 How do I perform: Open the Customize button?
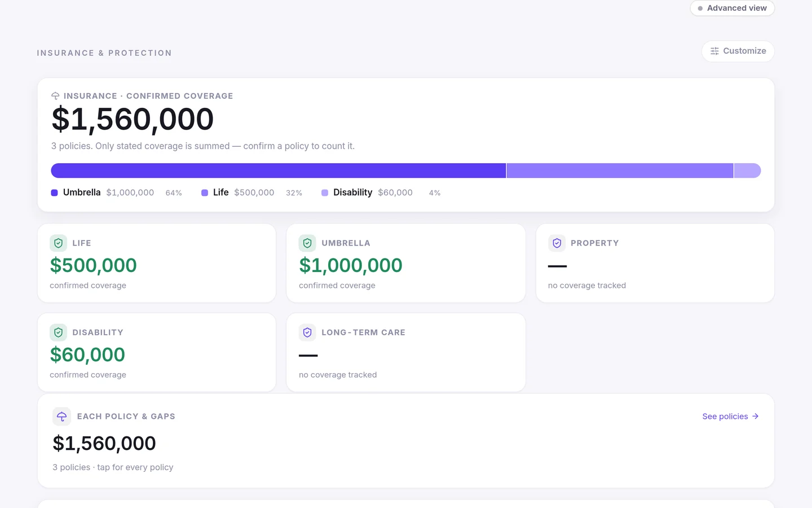[x=738, y=51]
